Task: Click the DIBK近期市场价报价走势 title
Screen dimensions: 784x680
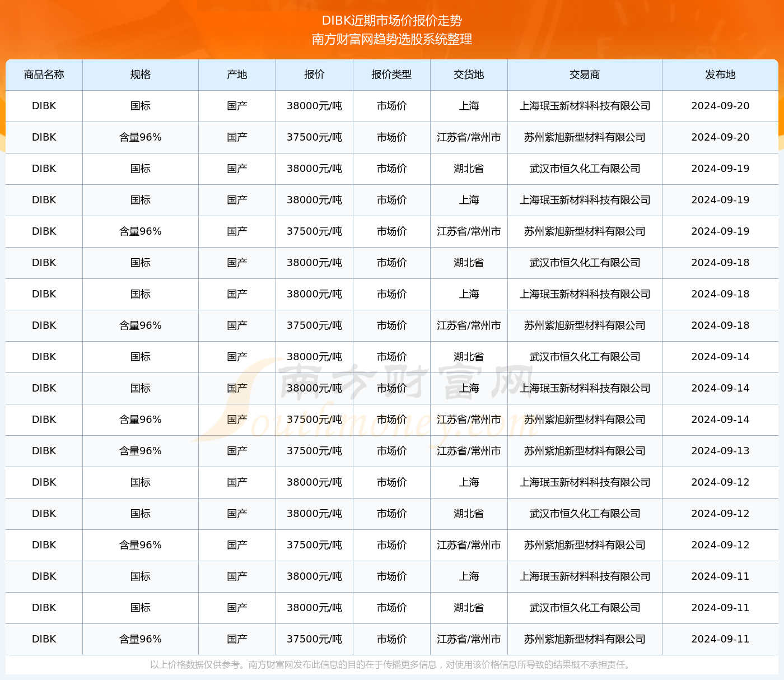Action: [392, 21]
